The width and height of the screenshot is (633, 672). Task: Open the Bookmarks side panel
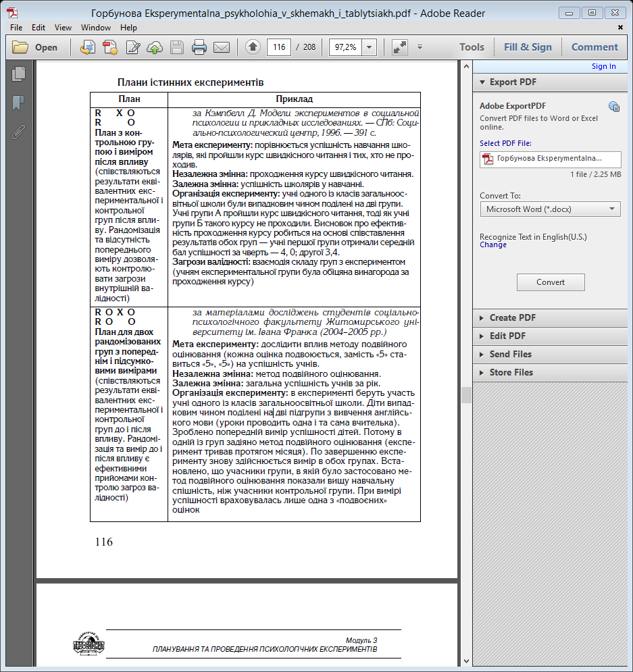coord(18,103)
